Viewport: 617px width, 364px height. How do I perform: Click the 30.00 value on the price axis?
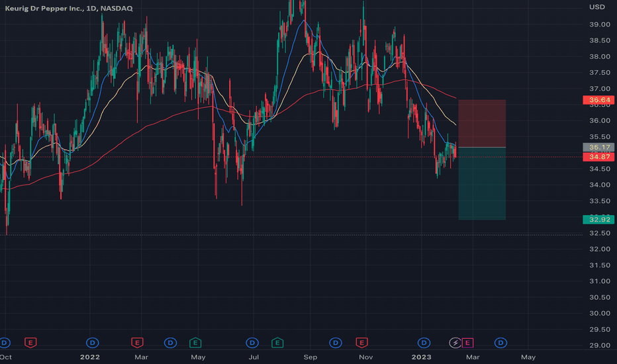point(600,314)
